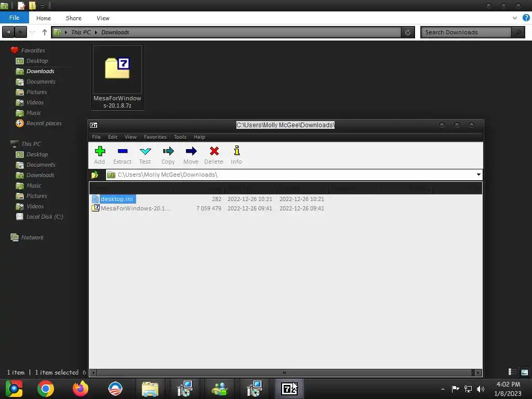Open the Share tab in Explorer ribbon
The height and width of the screenshot is (399, 532).
pos(74,18)
